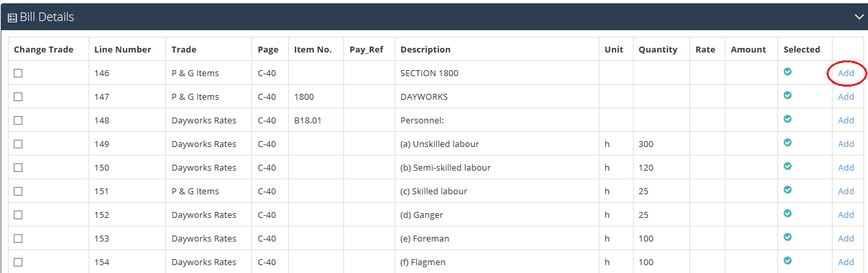The image size is (868, 273).
Task: Click Add link for Semi-skilled labour row
Action: pyautogui.click(x=846, y=167)
